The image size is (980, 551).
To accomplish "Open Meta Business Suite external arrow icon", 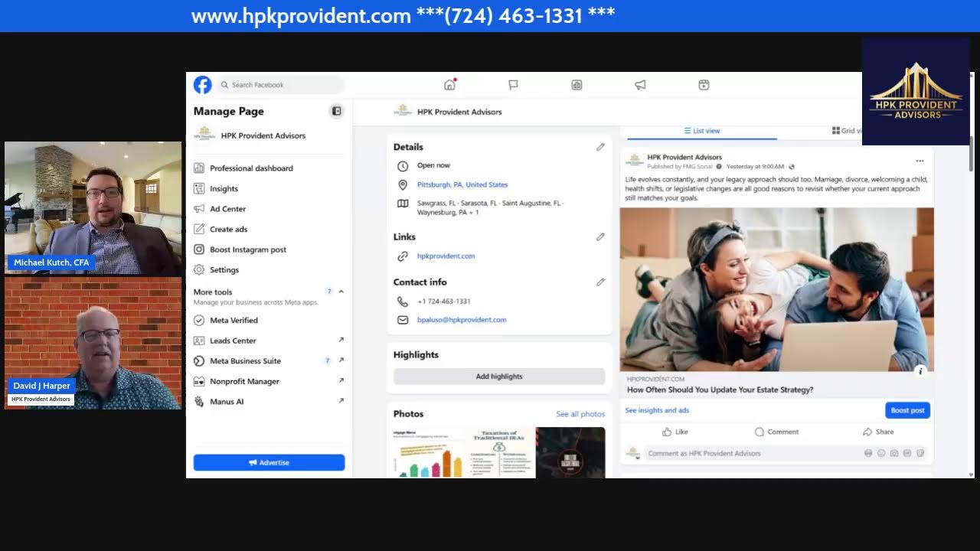I will pos(341,360).
